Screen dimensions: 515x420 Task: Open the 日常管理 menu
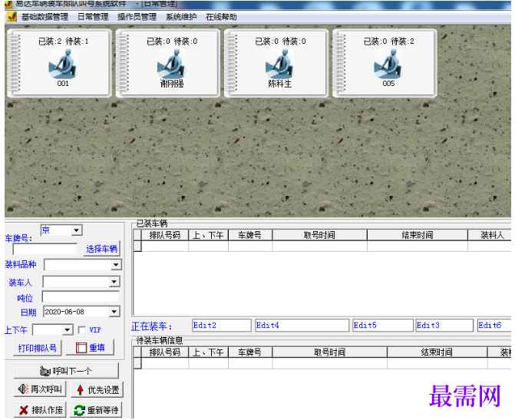[x=93, y=17]
